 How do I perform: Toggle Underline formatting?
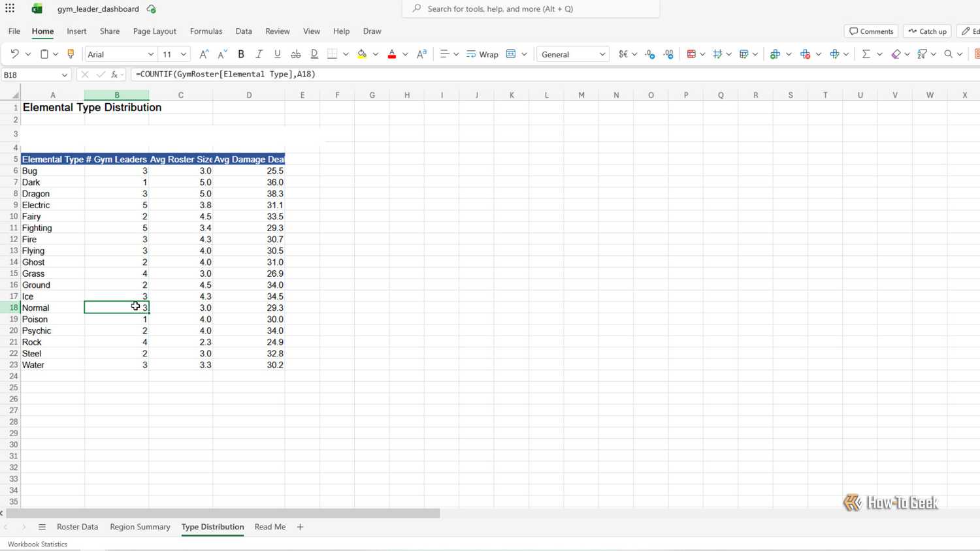[278, 54]
